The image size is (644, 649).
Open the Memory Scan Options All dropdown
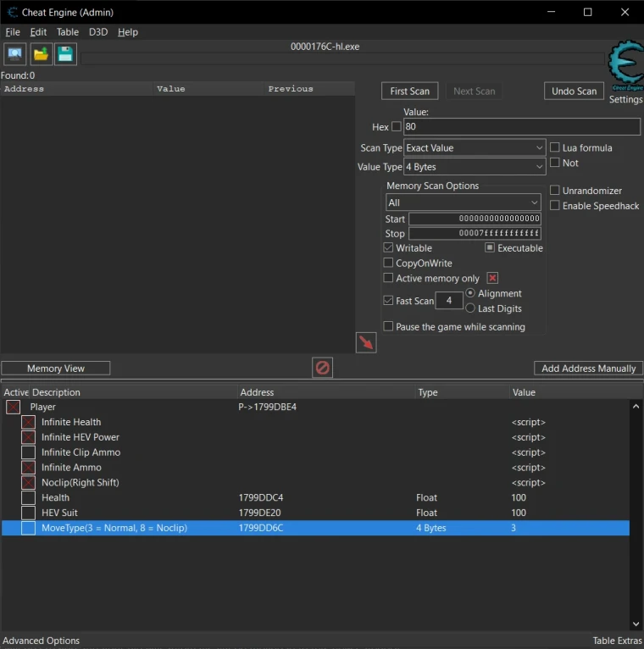464,202
